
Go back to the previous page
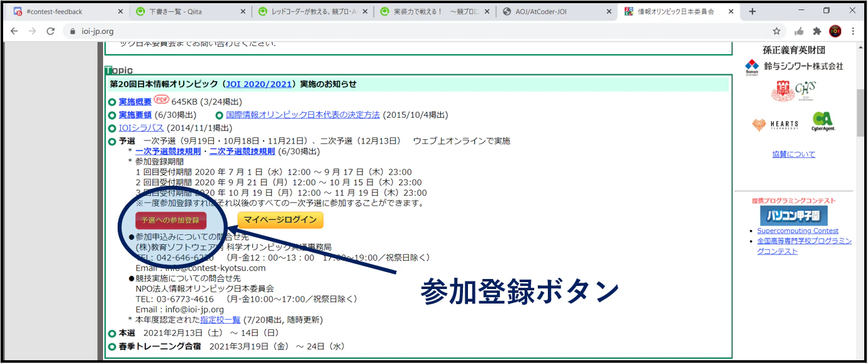pos(14,31)
